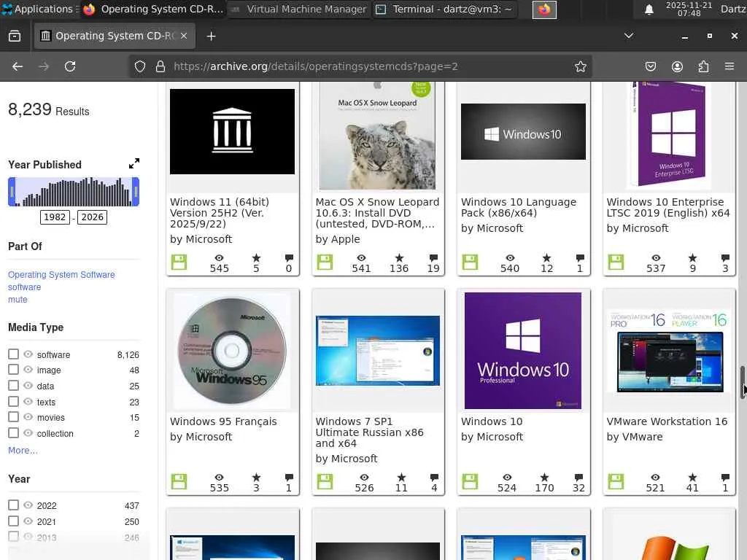This screenshot has height=560, width=747.
Task: Open Firefox account profile icon
Action: [677, 66]
